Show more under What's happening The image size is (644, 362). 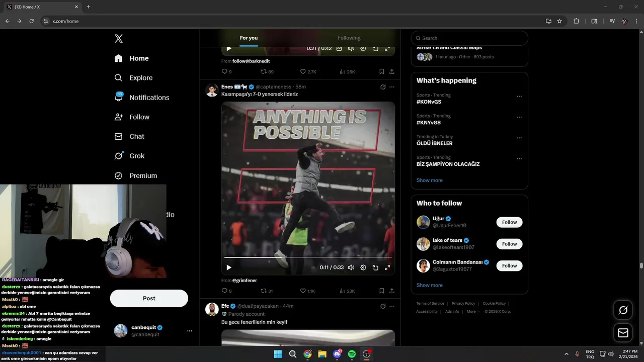pos(430,180)
